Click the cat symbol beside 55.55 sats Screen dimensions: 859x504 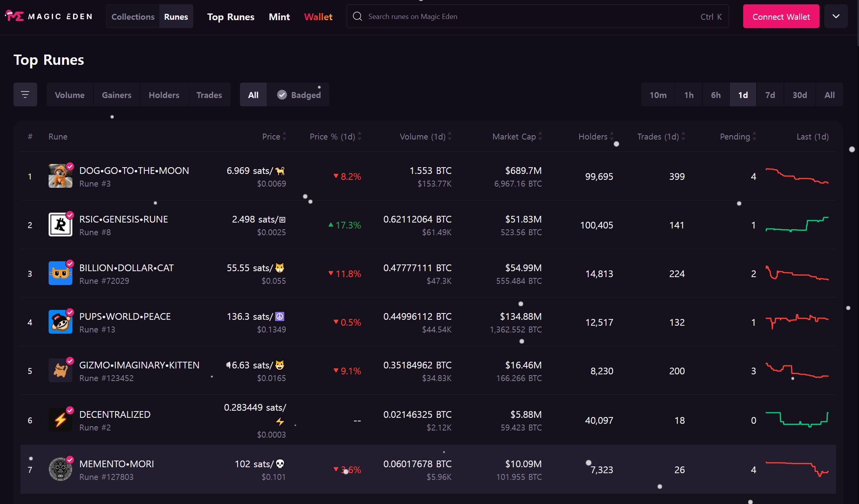(280, 268)
